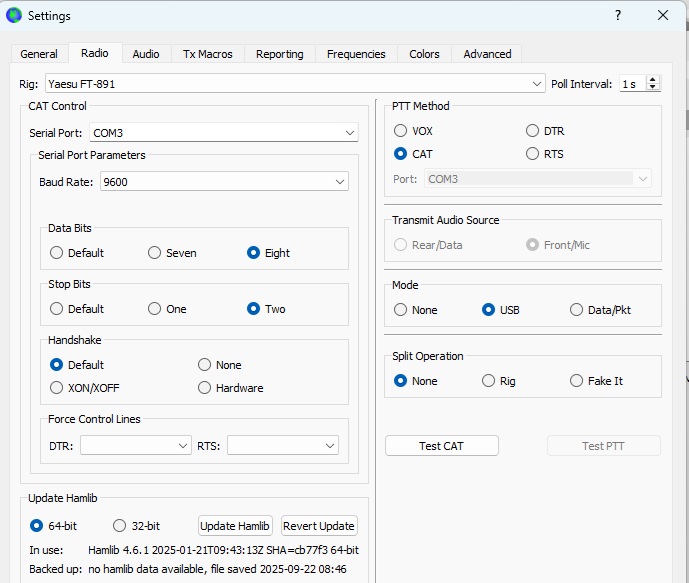The image size is (689, 583).
Task: Open the RTS force control dropdown
Action: click(x=329, y=445)
